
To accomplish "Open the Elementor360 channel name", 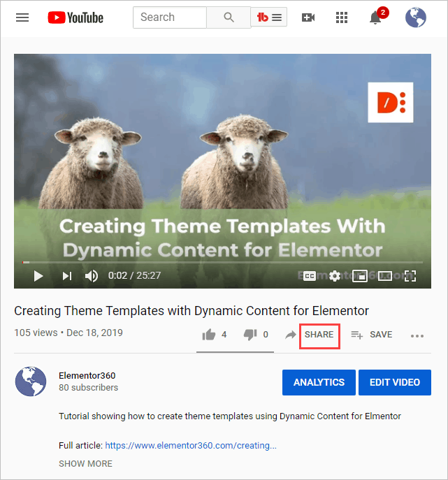I will (x=87, y=376).
